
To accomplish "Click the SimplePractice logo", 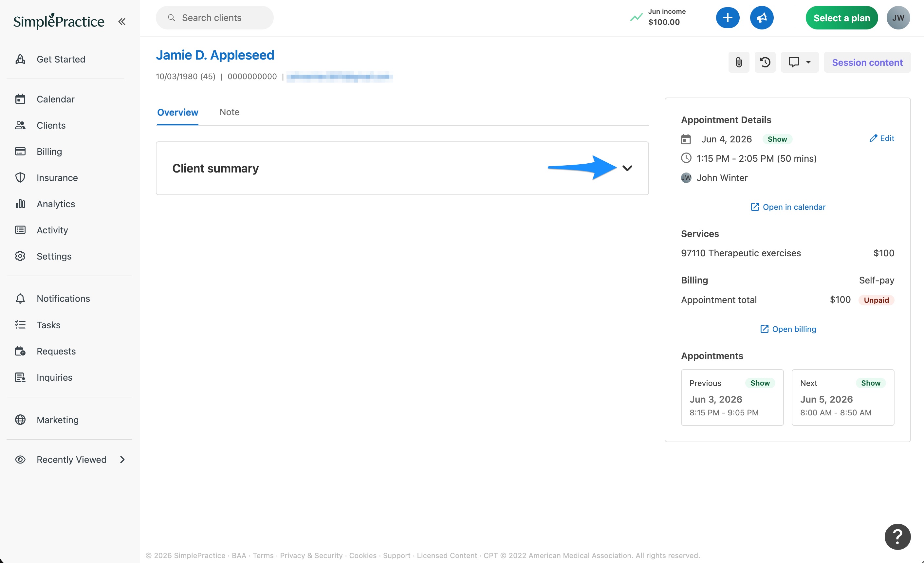I will (59, 21).
